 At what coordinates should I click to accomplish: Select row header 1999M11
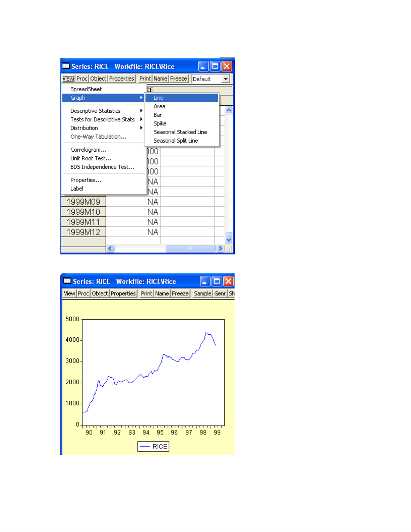[x=83, y=222]
